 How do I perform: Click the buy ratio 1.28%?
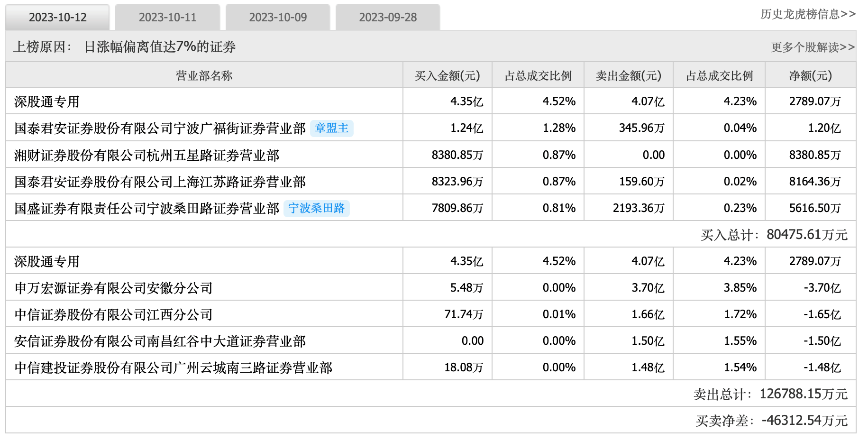[559, 128]
